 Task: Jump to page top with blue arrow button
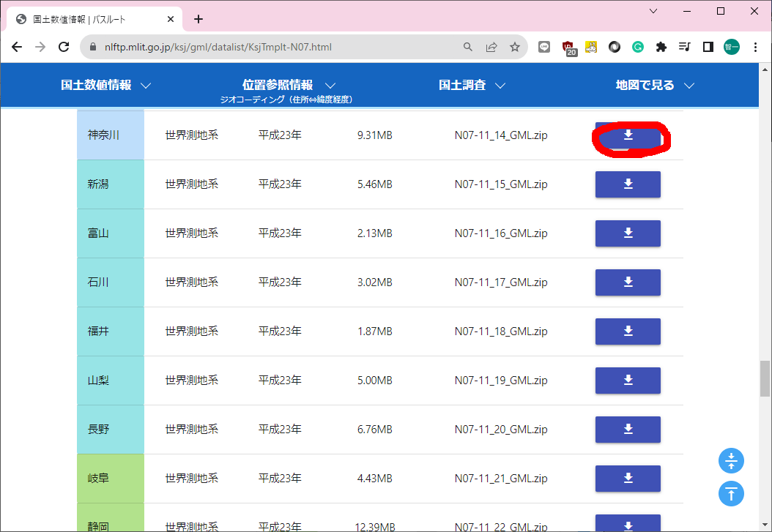point(731,493)
